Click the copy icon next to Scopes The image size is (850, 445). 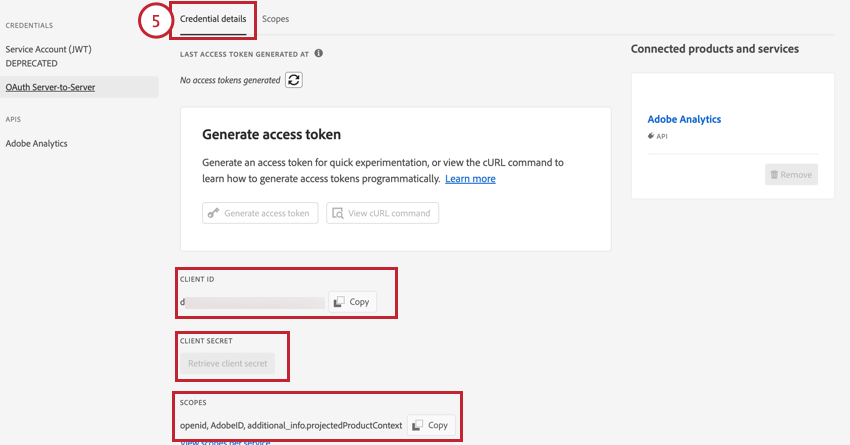(x=418, y=425)
